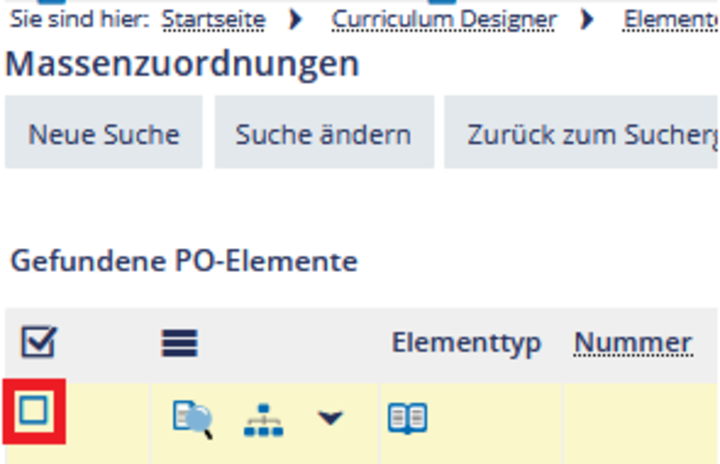Image resolution: width=720 pixels, height=464 pixels.
Task: Click the Elementtyp column header
Action: 467,343
